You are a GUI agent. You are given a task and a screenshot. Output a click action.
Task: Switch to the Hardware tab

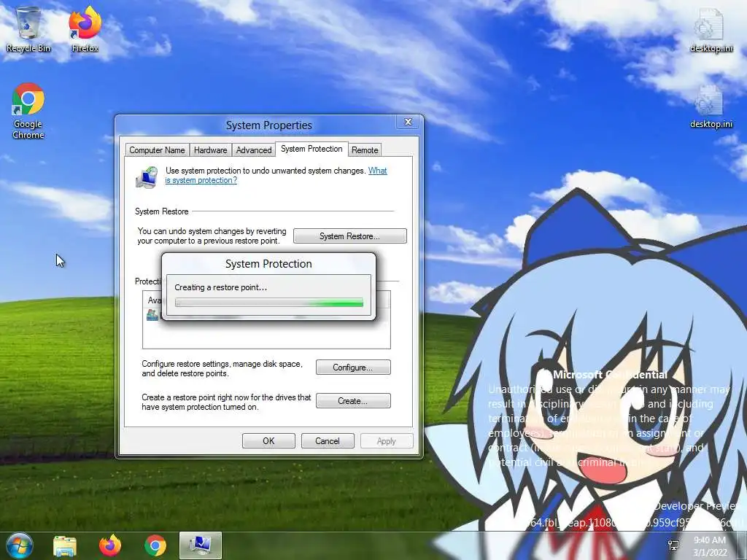pyautogui.click(x=210, y=150)
